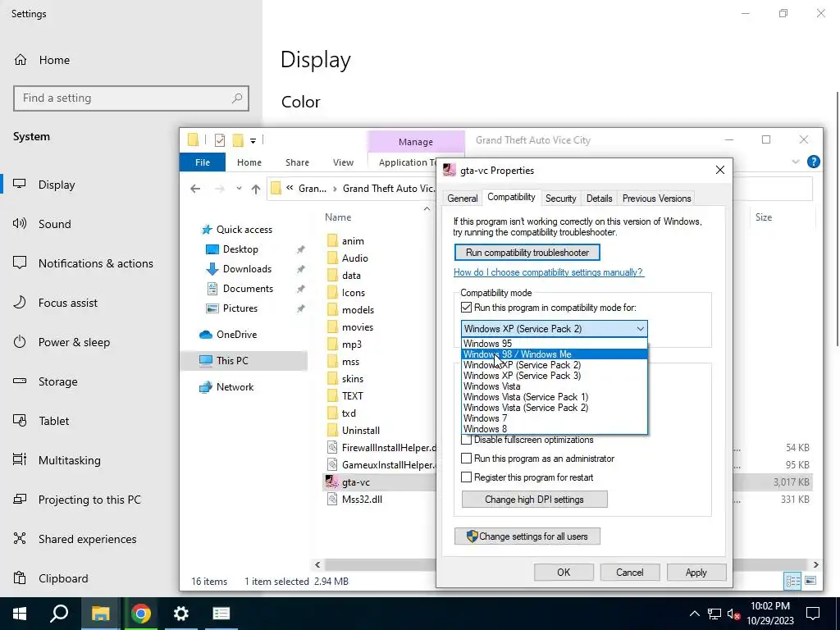Switch to the Details tab
Image resolution: width=840 pixels, height=630 pixels.
tap(599, 199)
